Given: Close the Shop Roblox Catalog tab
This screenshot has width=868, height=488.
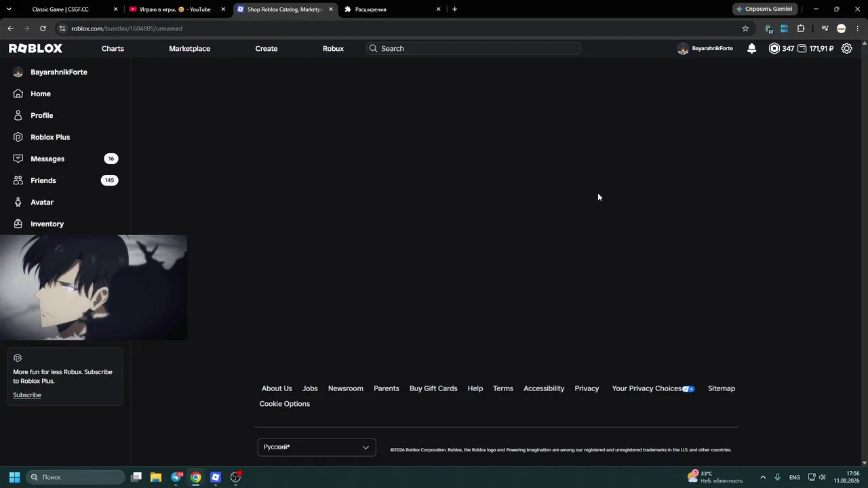Looking at the screenshot, I should tap(331, 9).
